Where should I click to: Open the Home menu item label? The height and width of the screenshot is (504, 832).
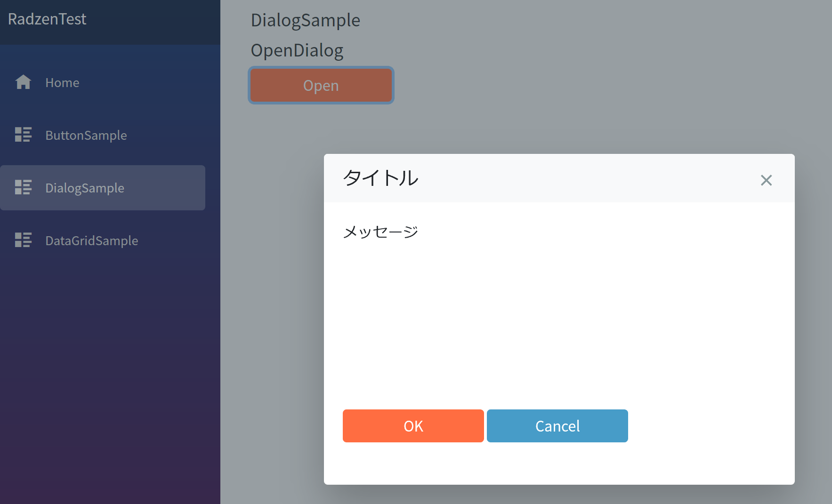tap(62, 83)
